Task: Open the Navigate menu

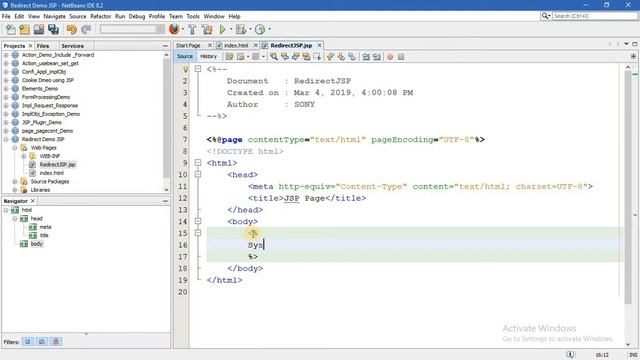Action: pyautogui.click(x=55, y=16)
